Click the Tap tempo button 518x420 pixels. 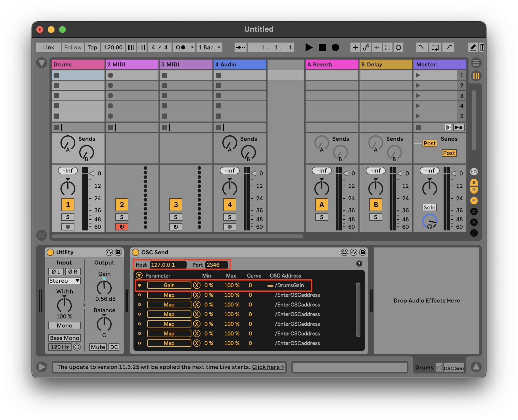pyautogui.click(x=92, y=47)
